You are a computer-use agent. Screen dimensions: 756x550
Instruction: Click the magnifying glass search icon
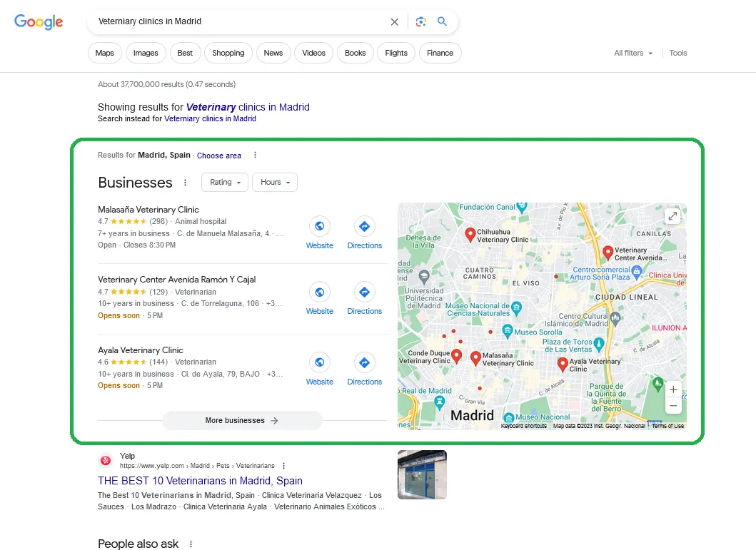442,21
